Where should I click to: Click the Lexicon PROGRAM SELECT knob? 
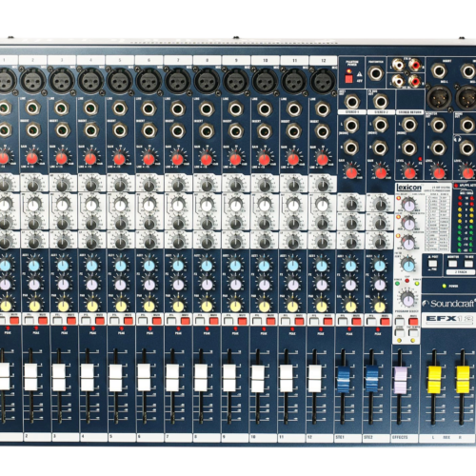(x=407, y=299)
